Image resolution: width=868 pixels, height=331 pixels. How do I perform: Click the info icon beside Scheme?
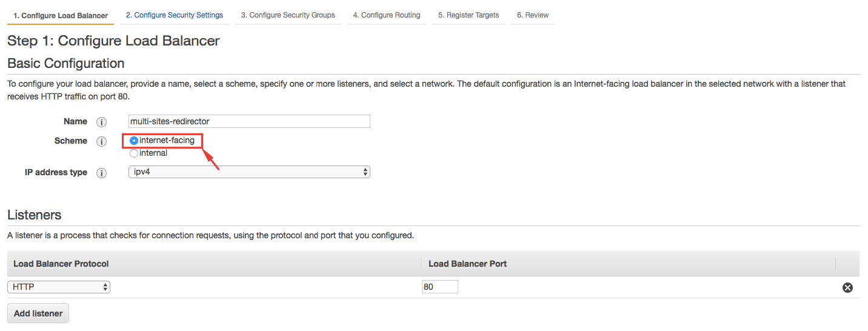point(101,141)
